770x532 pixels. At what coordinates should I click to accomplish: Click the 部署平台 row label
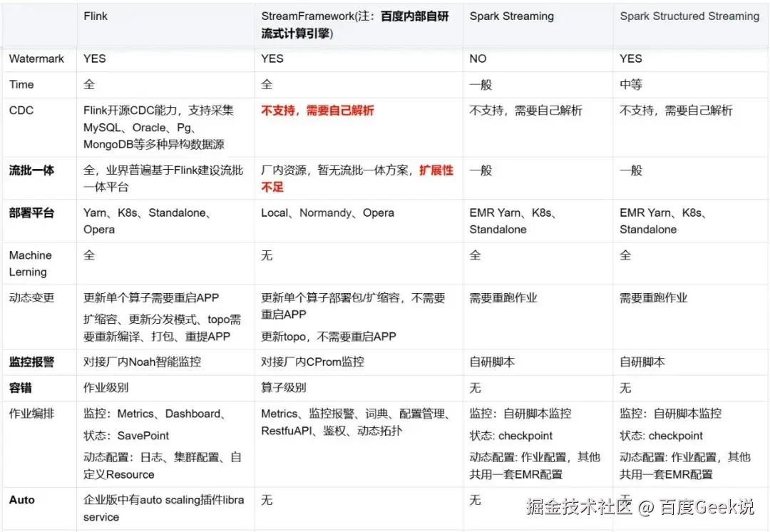[x=30, y=212]
